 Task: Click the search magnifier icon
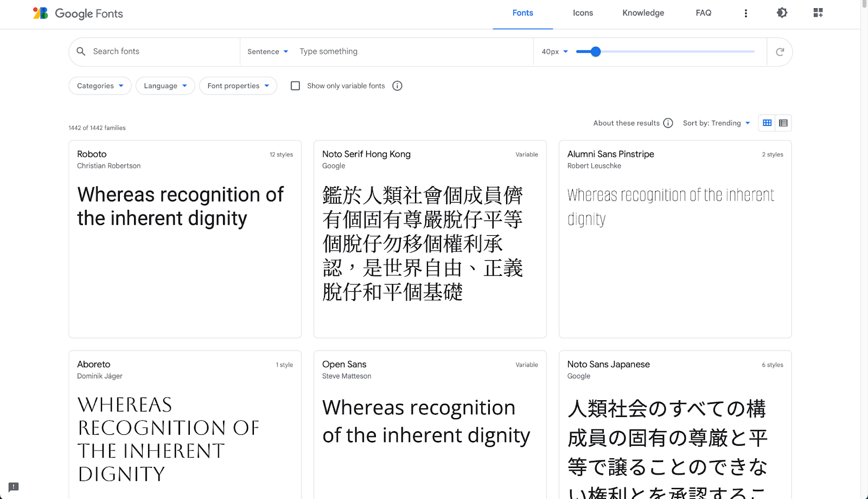(x=81, y=52)
